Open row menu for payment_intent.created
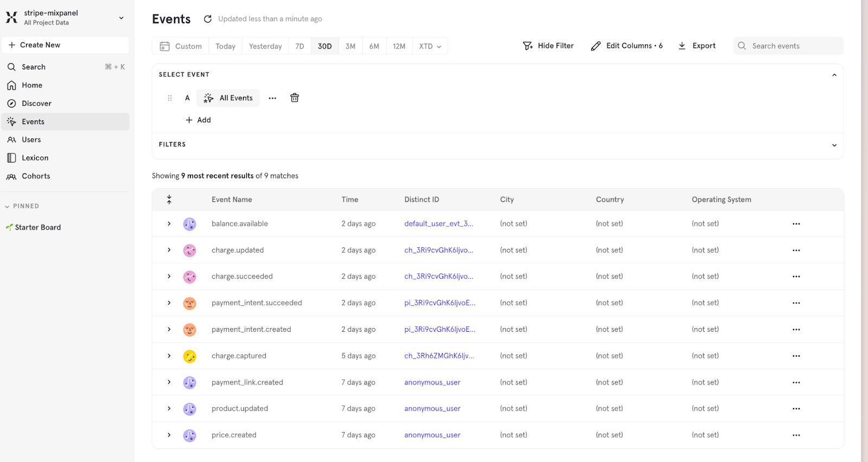 [x=796, y=330]
